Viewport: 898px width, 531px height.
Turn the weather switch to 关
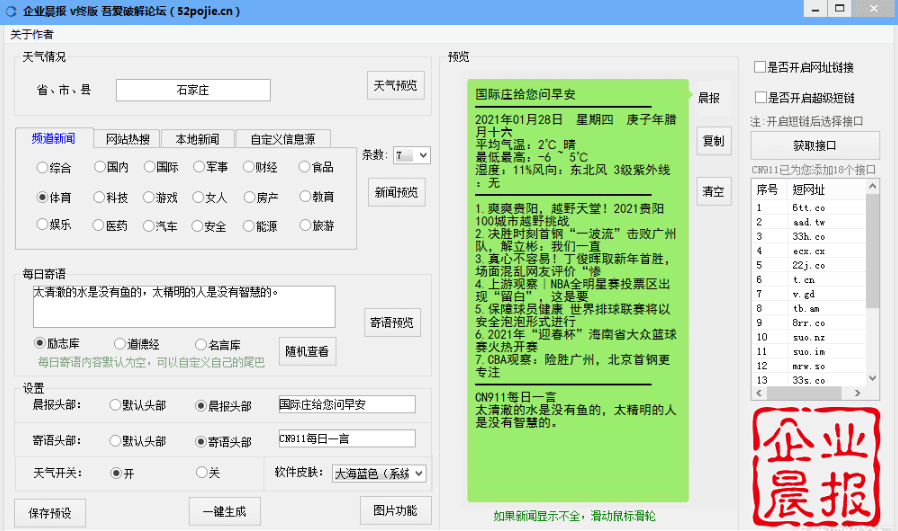200,473
